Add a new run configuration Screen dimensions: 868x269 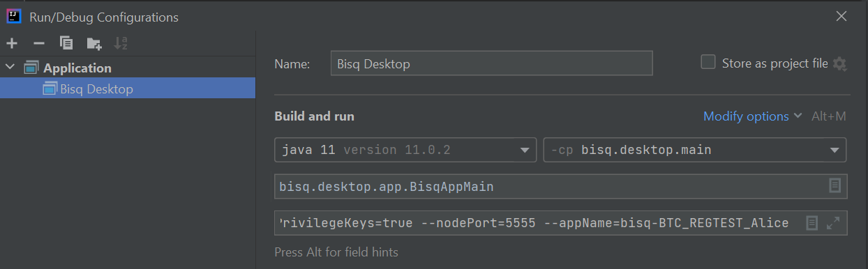tap(12, 43)
